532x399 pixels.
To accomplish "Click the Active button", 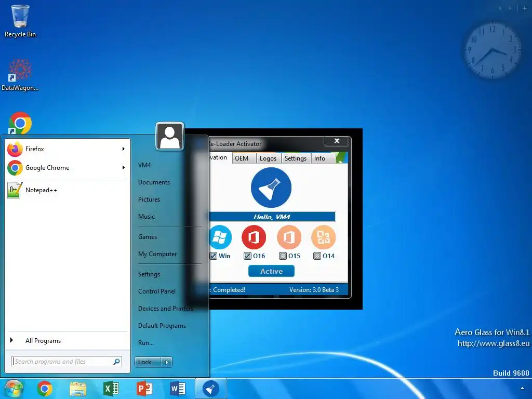I will tap(271, 271).
